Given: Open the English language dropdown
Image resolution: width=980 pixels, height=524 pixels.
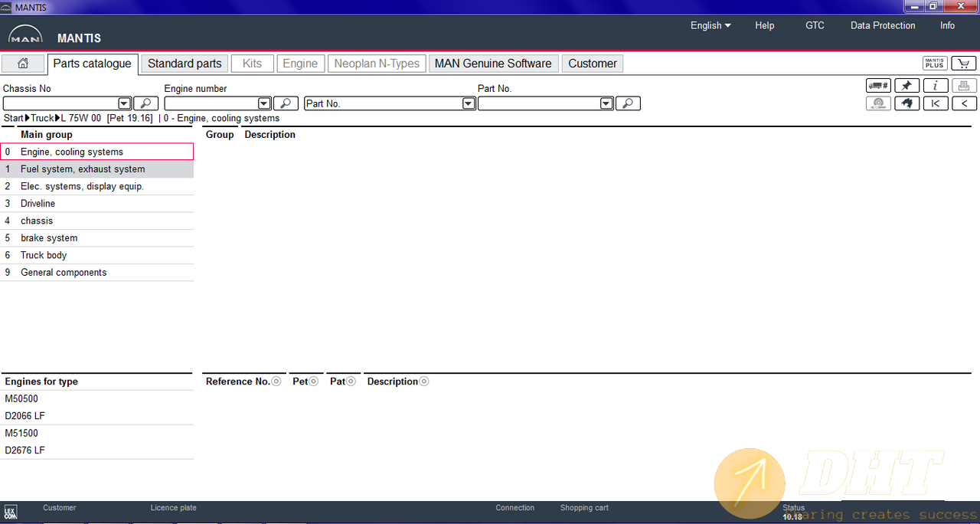Looking at the screenshot, I should pyautogui.click(x=710, y=25).
